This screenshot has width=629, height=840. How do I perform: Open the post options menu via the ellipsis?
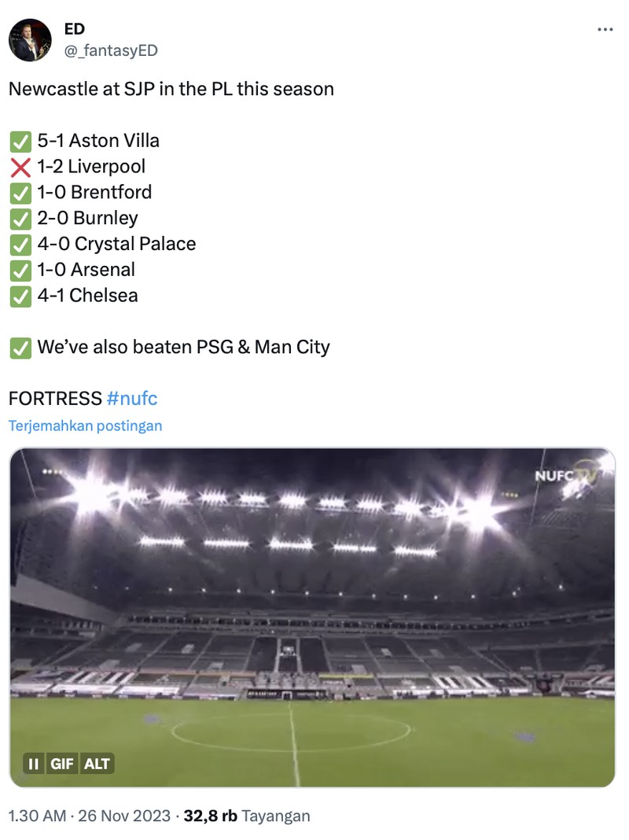coord(606,28)
